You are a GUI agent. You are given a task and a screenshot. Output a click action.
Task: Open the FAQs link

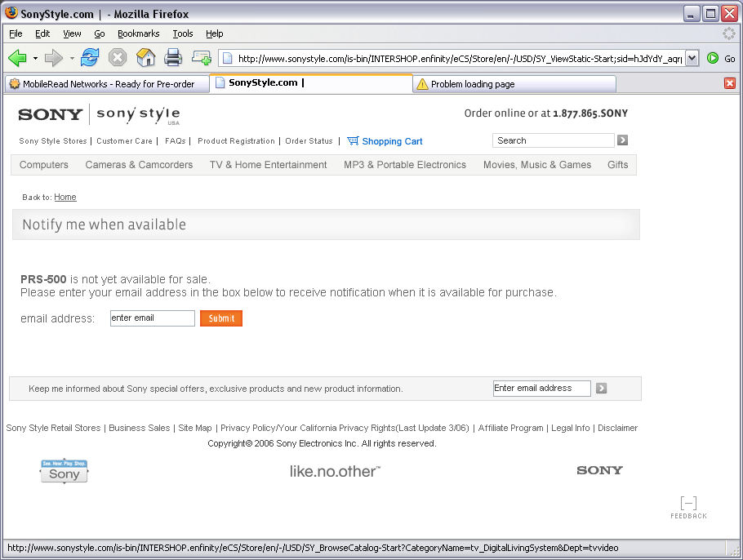(x=176, y=141)
